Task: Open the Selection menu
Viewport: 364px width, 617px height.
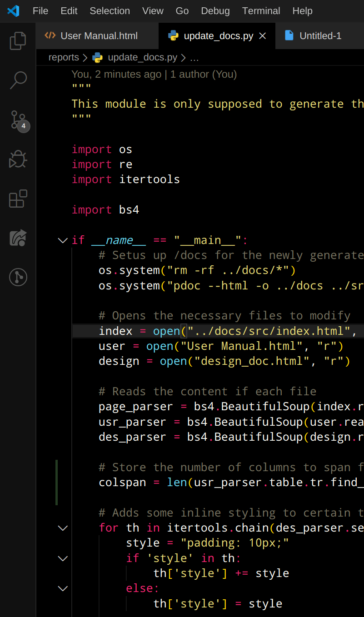Action: coord(110,11)
